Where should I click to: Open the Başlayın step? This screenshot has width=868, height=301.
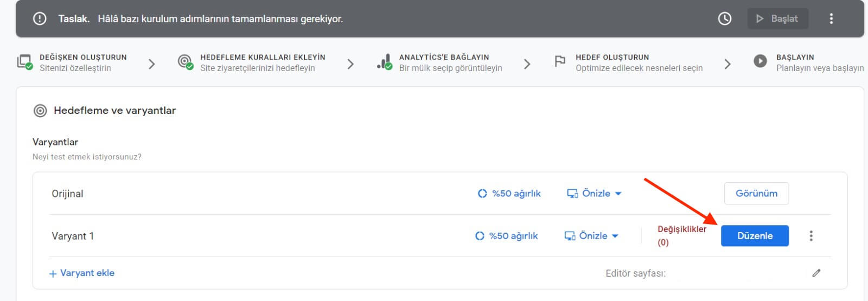[x=809, y=62]
